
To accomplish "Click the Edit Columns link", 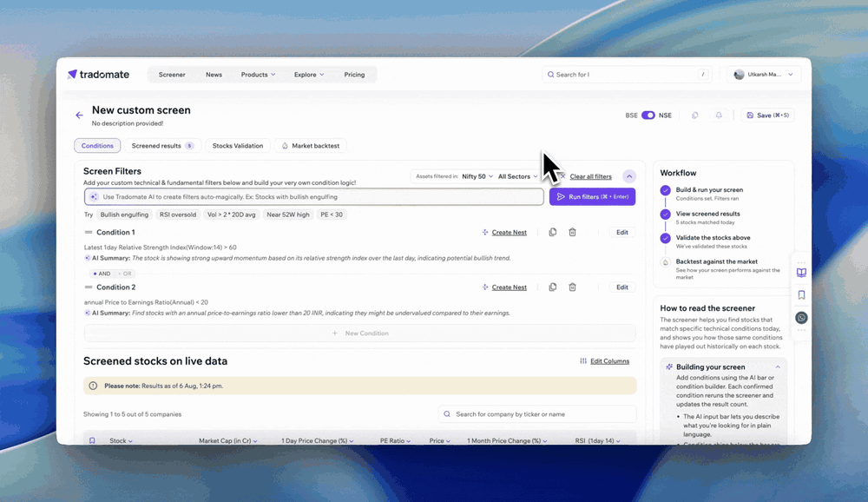I will (604, 361).
